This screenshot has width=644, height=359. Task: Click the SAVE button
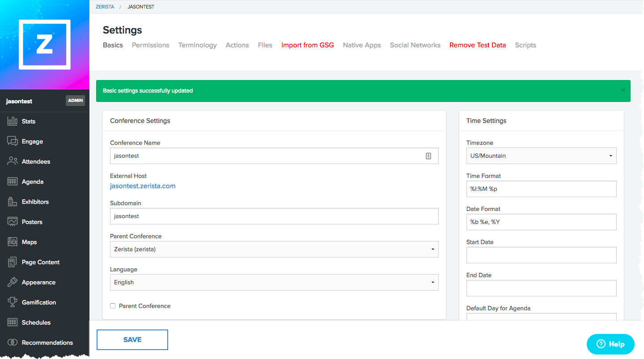click(x=132, y=340)
